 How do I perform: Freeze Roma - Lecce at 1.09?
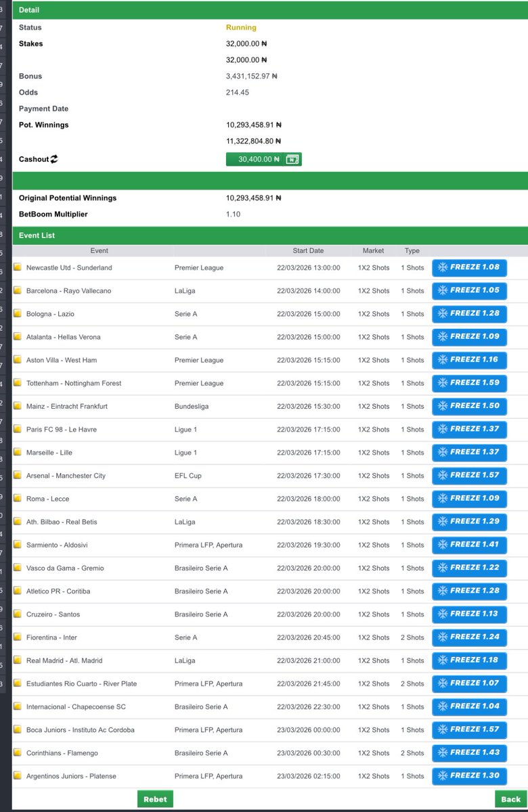[x=469, y=499]
